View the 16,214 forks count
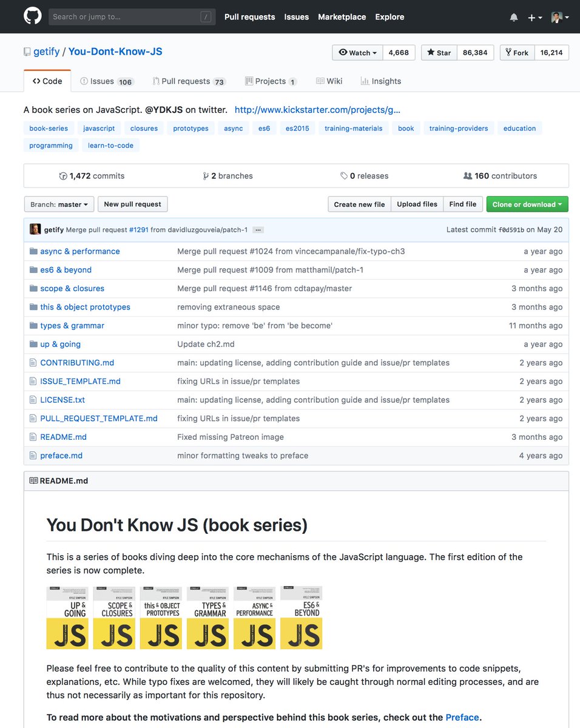580x728 pixels. click(x=551, y=53)
